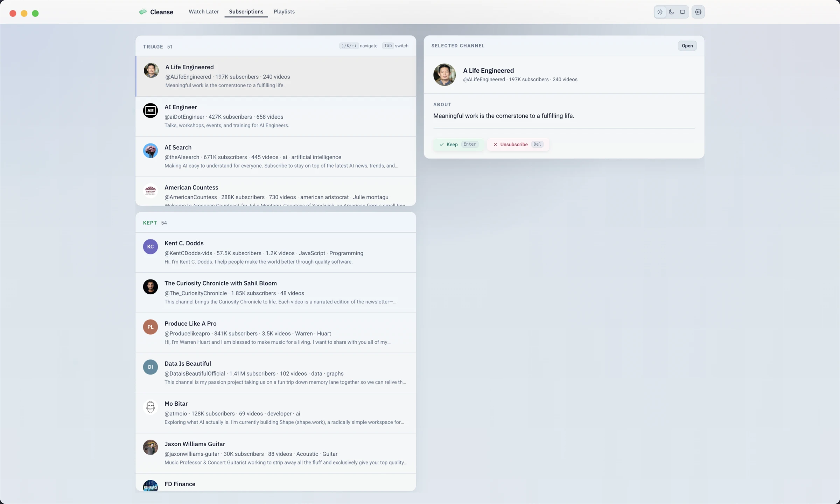Select Jaxon Williams Guitar channel
This screenshot has width=840, height=504.
pyautogui.click(x=276, y=453)
